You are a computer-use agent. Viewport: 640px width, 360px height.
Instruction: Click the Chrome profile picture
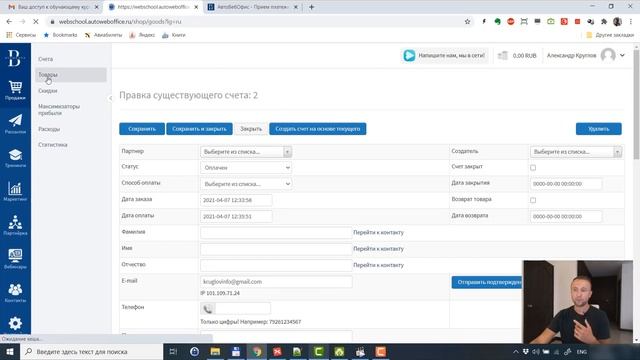pyautogui.click(x=617, y=22)
